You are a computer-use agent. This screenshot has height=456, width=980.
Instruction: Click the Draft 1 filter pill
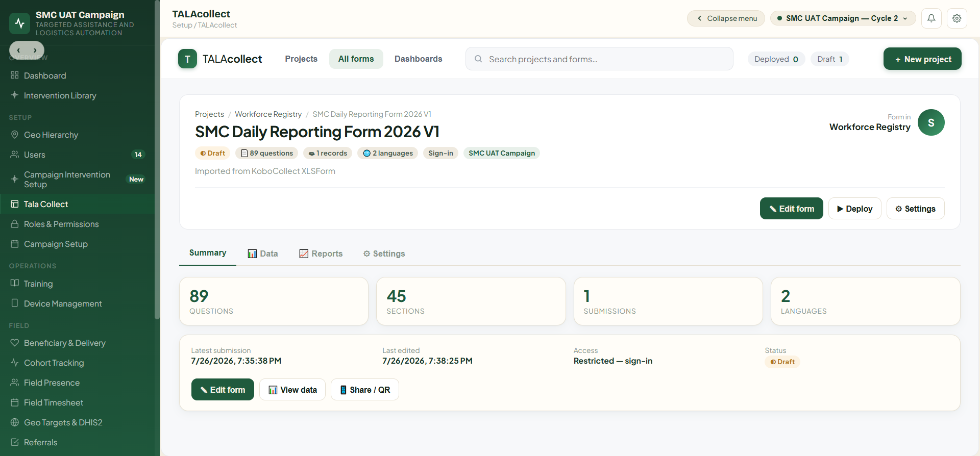click(x=830, y=59)
